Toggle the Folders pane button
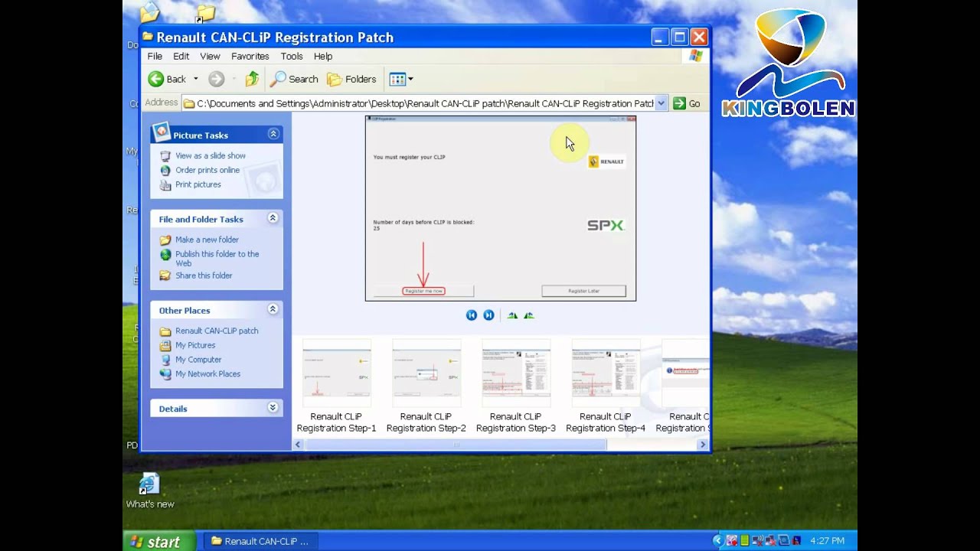 point(351,79)
